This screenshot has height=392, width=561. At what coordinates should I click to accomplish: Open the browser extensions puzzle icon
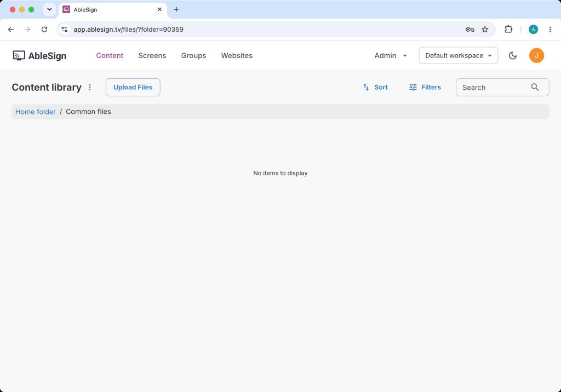click(x=508, y=30)
